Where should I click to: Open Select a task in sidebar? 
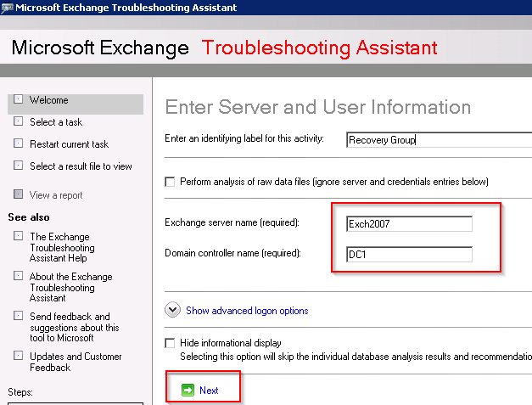[56, 122]
